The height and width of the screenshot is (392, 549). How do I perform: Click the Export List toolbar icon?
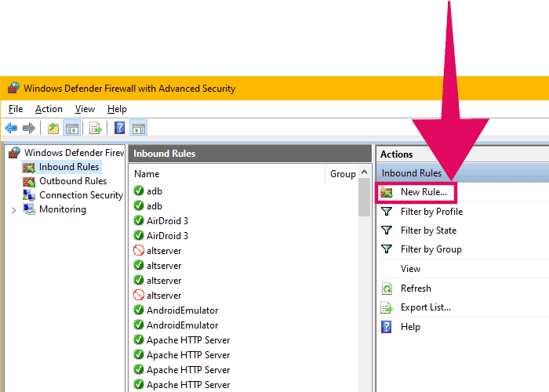[95, 128]
